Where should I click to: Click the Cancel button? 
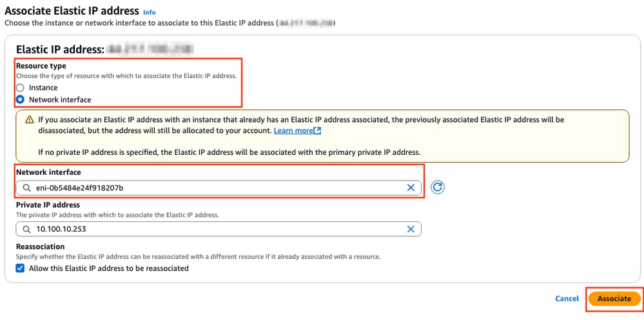567,299
